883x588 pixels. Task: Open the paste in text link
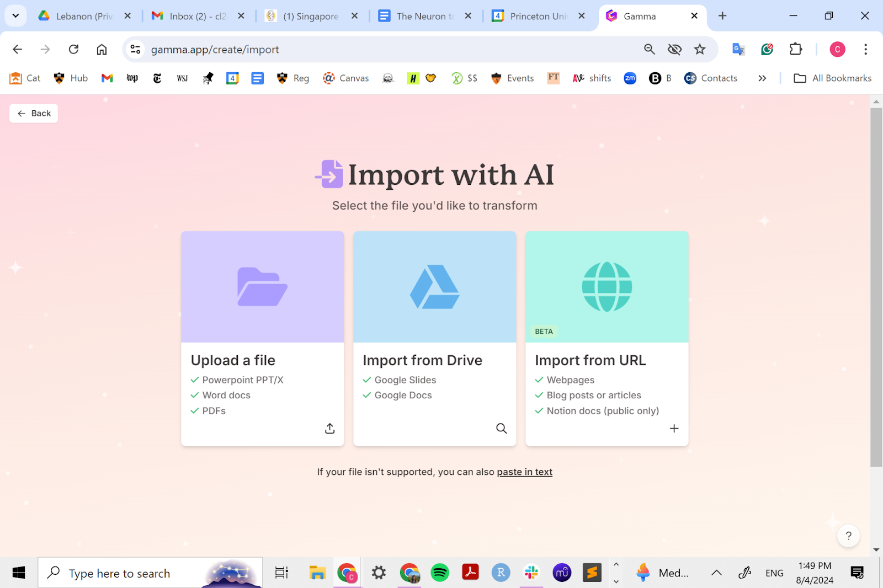(525, 472)
